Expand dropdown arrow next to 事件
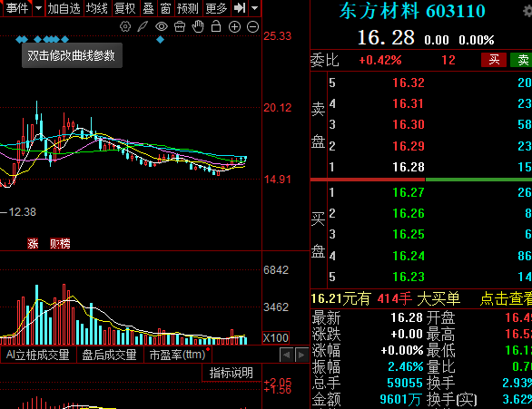Screen dimensions: 532x409 tap(39, 8)
